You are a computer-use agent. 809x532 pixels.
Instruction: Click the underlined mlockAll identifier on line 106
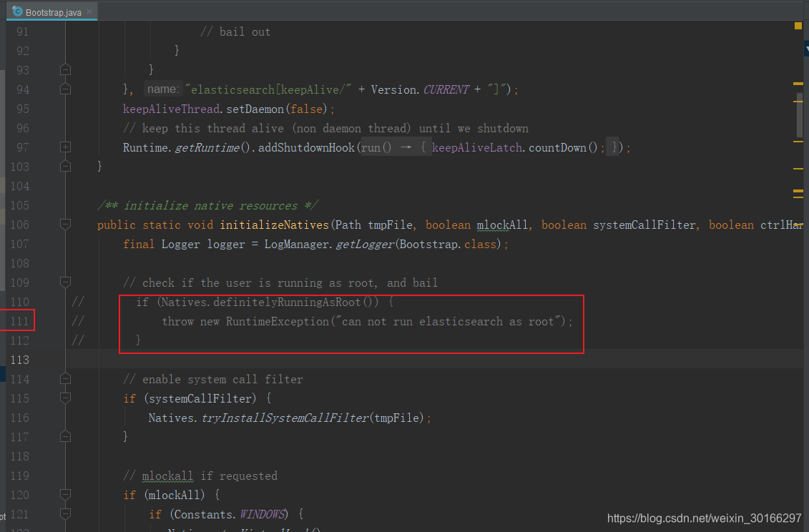[501, 225]
